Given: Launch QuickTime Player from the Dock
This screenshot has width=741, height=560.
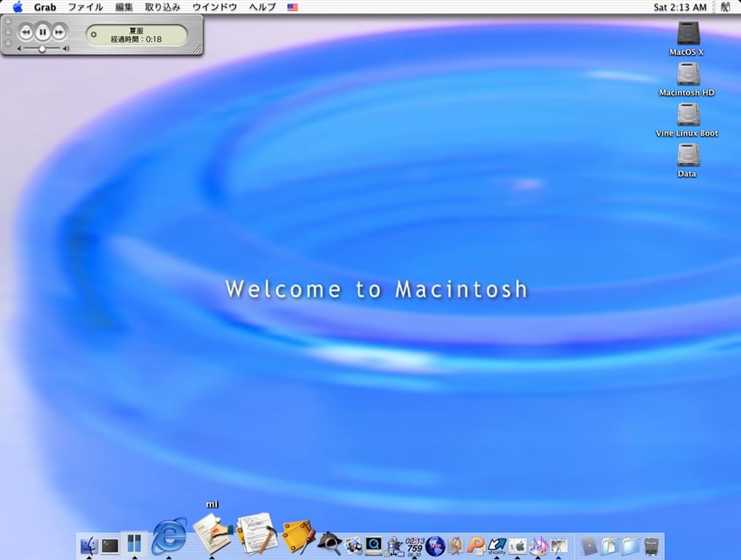Looking at the screenshot, I should click(373, 545).
